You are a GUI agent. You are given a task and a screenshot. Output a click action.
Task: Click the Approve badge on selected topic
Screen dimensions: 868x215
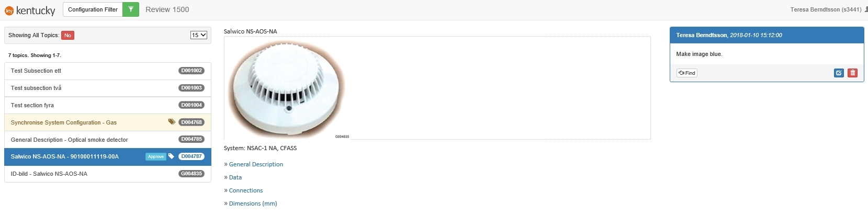coord(156,156)
